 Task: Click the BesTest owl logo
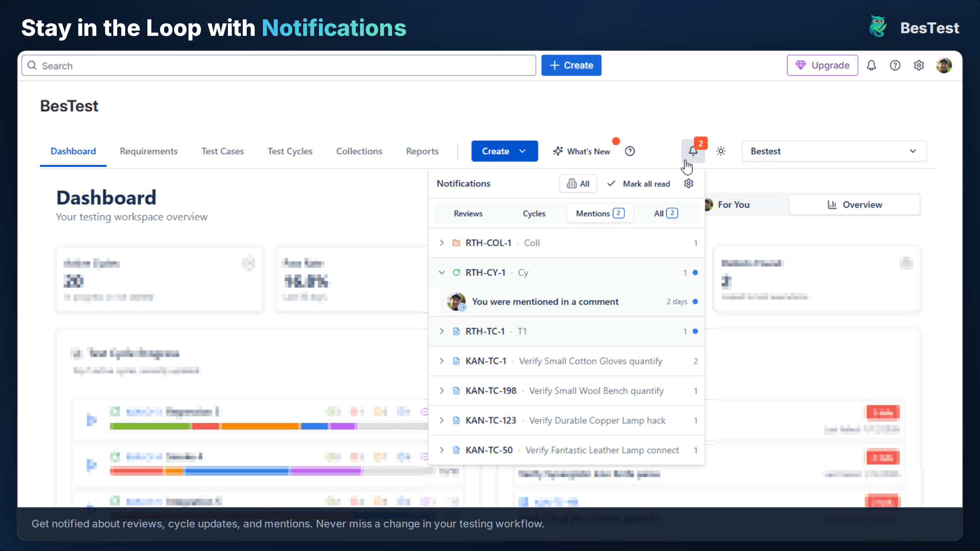pyautogui.click(x=878, y=26)
